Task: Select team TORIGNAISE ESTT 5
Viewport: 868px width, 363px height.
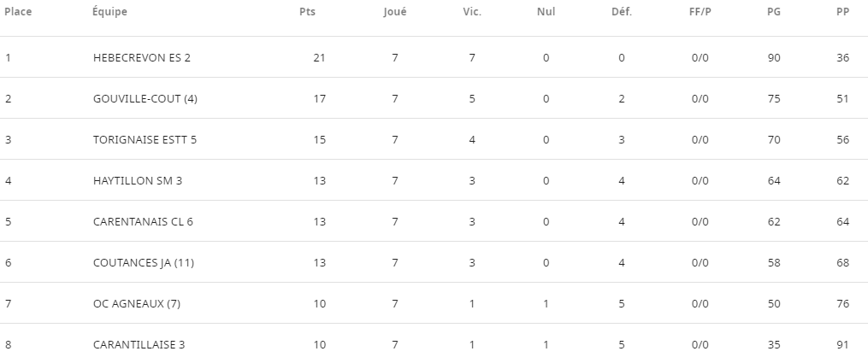Action: [x=145, y=139]
